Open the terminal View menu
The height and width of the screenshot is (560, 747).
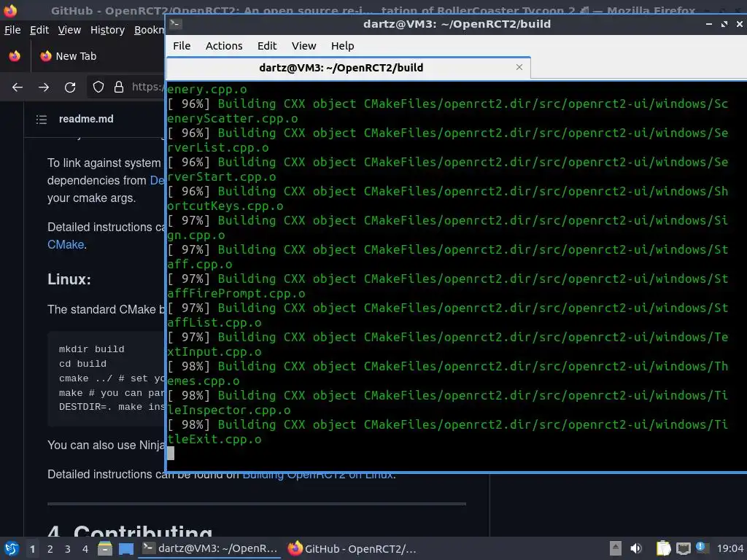pyautogui.click(x=303, y=46)
